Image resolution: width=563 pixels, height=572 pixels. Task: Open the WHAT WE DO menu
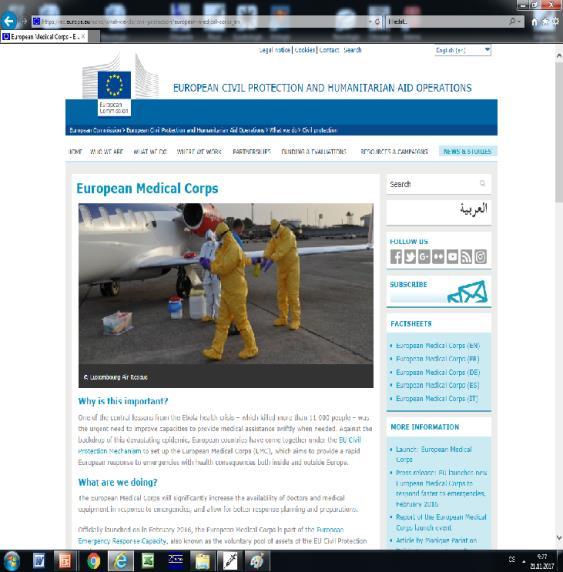pos(150,151)
